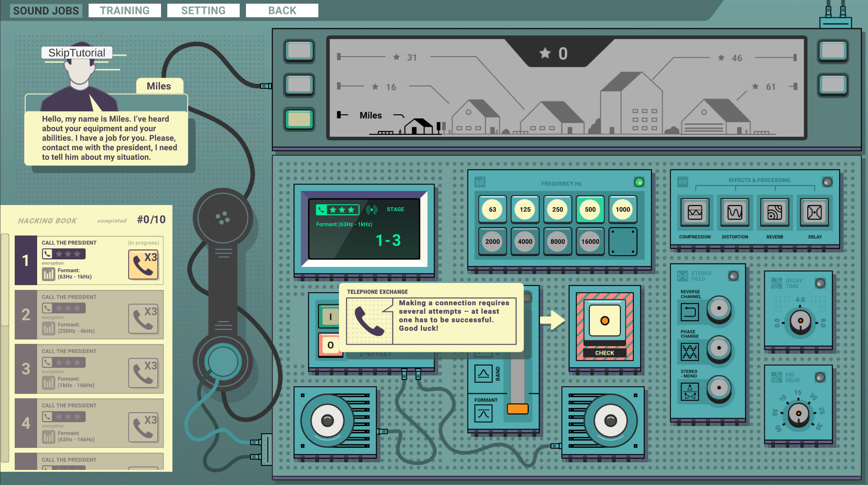868x485 pixels.
Task: Toggle the 125 Hz frequency button
Action: (x=525, y=209)
